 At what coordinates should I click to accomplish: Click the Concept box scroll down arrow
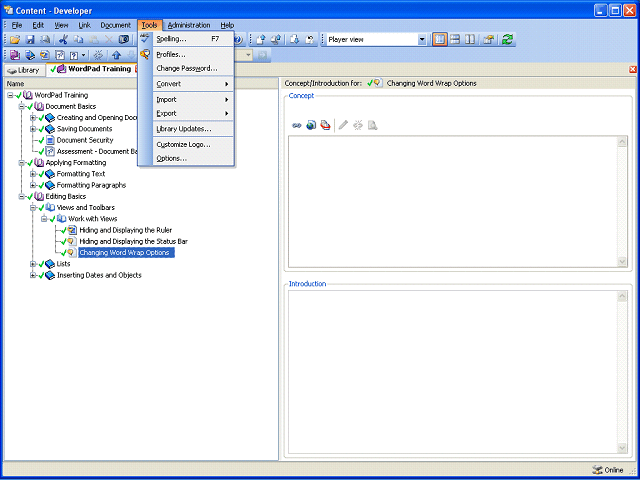pos(622,262)
